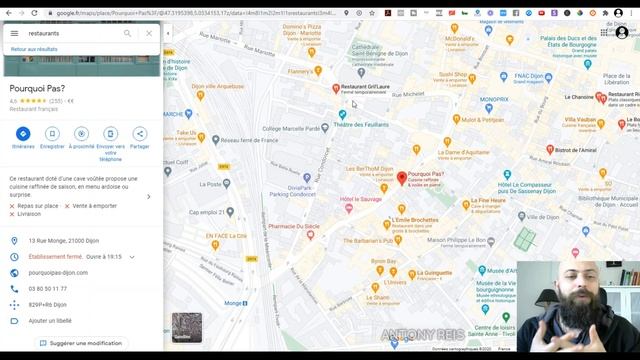Viewport: 640px width, 360px height.
Task: Select La Fine Heure pin
Action: [466, 205]
